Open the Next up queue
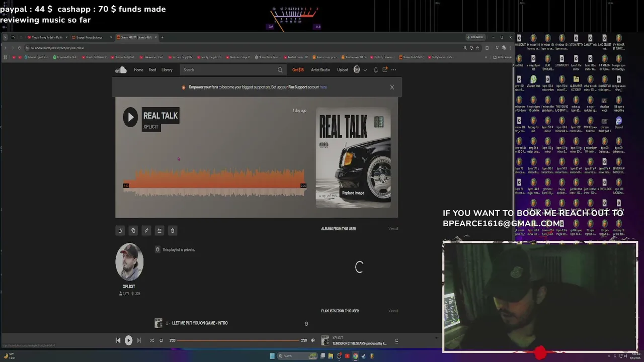 pos(396,341)
